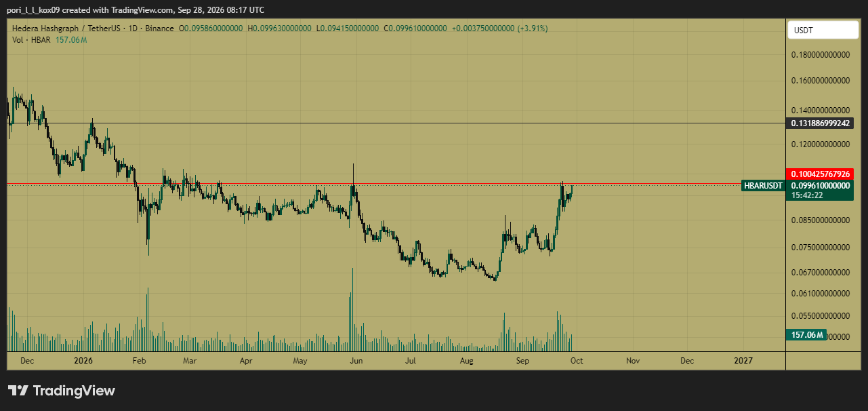868x411 pixels.
Task: Click the 0.140000000000 price axis label
Action: [820, 110]
